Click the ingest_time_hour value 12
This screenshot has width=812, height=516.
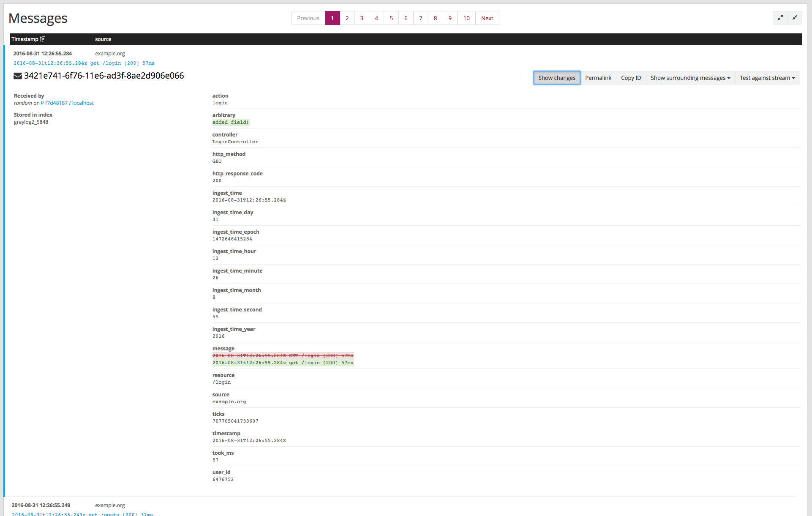(215, 259)
